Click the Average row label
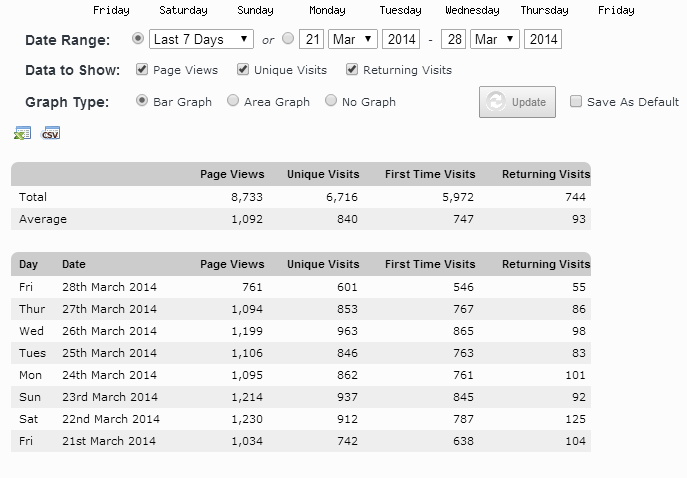This screenshot has width=687, height=478. click(43, 219)
